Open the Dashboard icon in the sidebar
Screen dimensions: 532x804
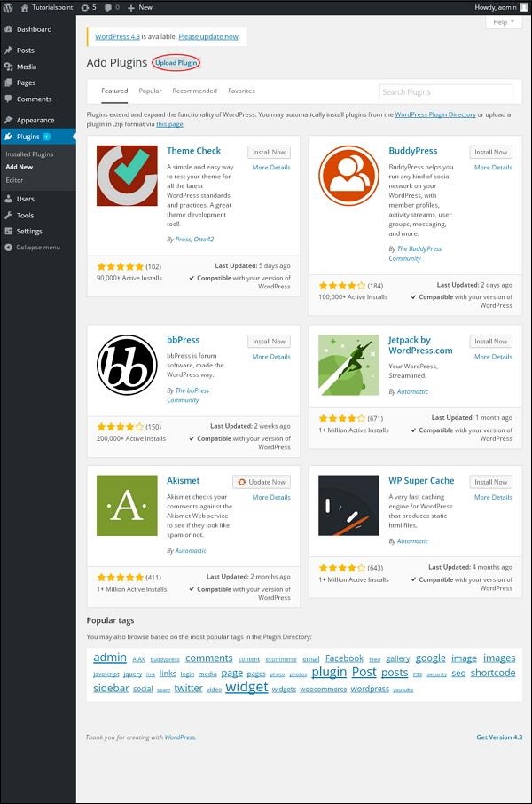click(x=11, y=29)
